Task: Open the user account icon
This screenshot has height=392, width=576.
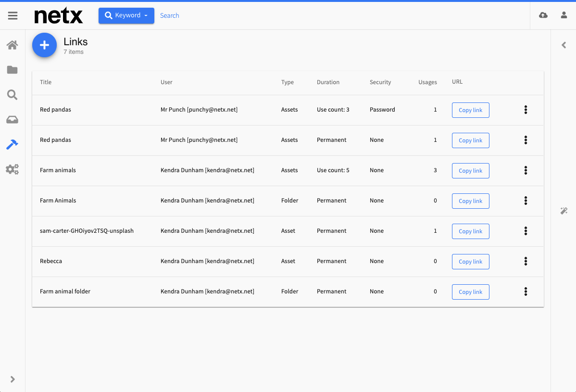Action: [563, 15]
